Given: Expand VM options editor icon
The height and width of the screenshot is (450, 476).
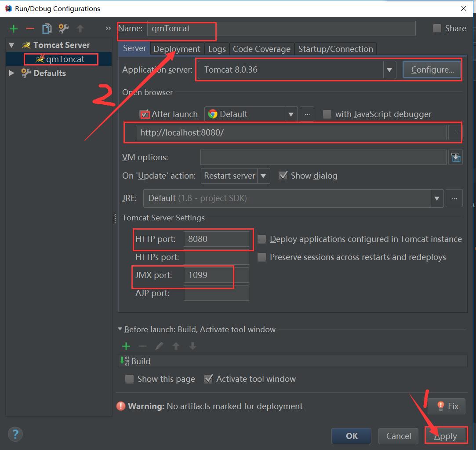Looking at the screenshot, I should (x=455, y=157).
